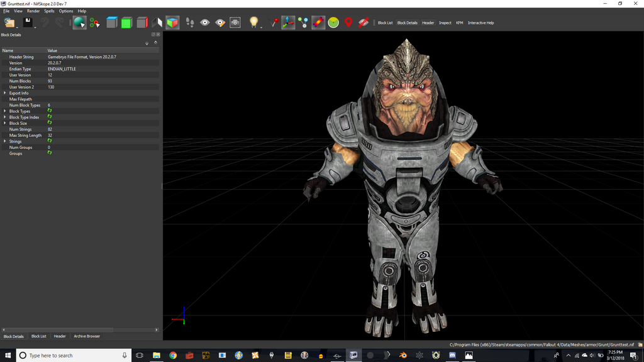Click the Name column header
Screen dimensions: 644x362
(23, 50)
